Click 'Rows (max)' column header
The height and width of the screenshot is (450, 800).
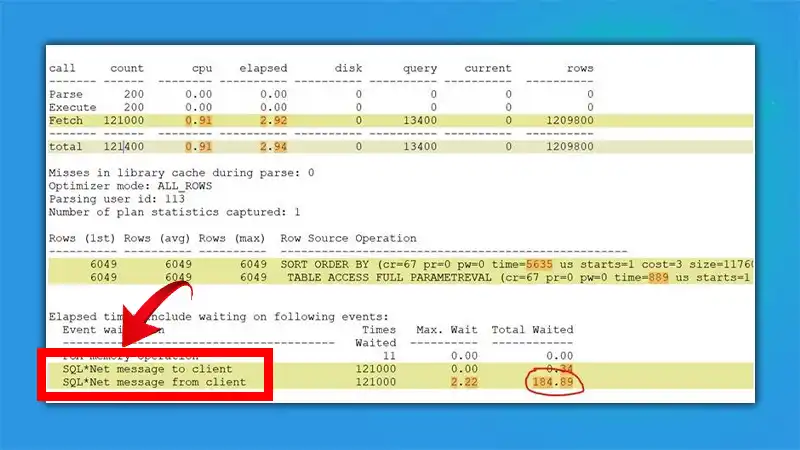pos(232,238)
